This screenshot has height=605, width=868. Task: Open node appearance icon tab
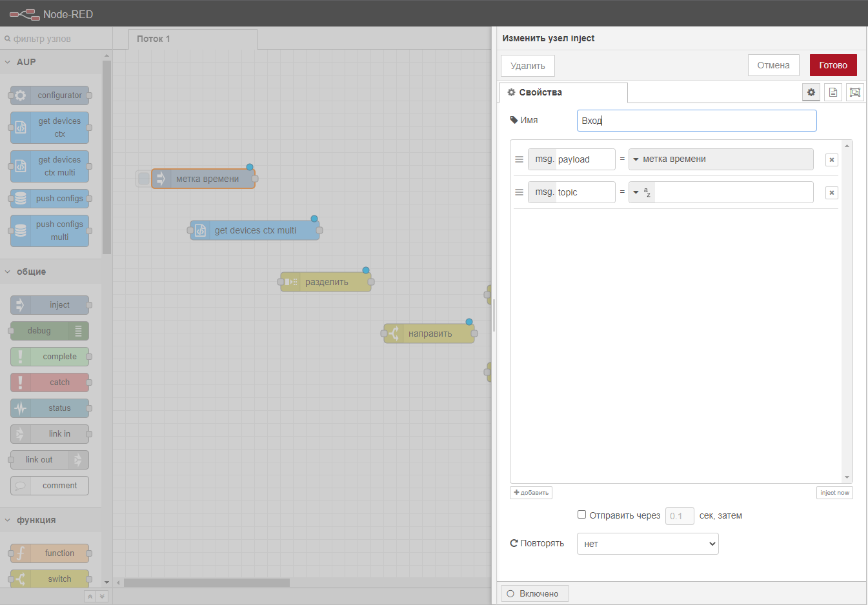pyautogui.click(x=855, y=92)
